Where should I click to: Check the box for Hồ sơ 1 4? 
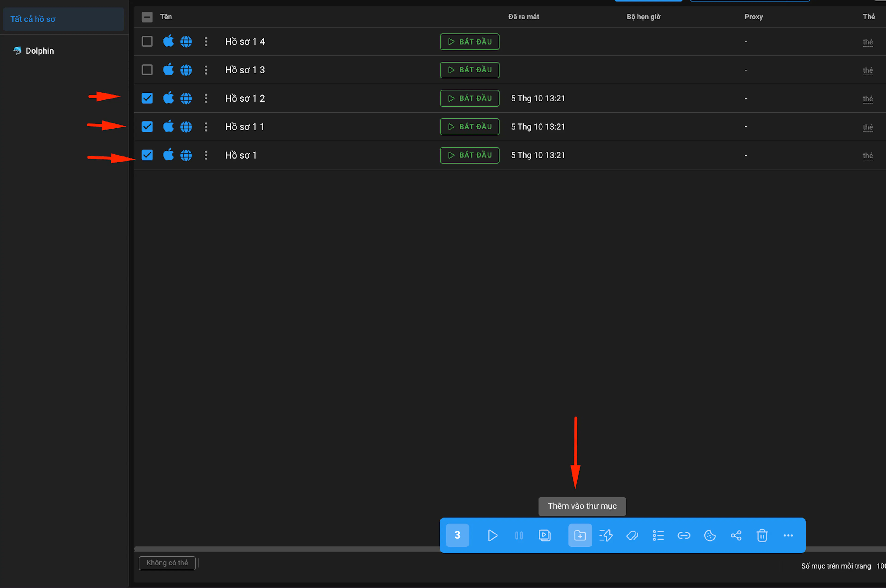(x=147, y=41)
